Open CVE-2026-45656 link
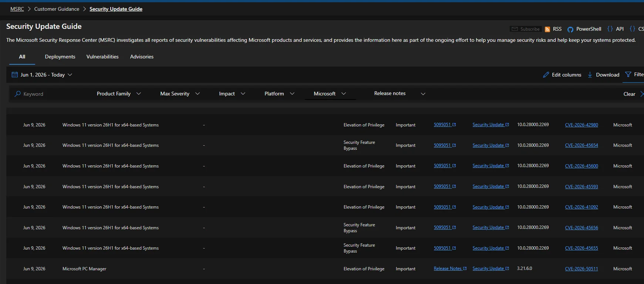This screenshot has height=284, width=644. (581, 228)
